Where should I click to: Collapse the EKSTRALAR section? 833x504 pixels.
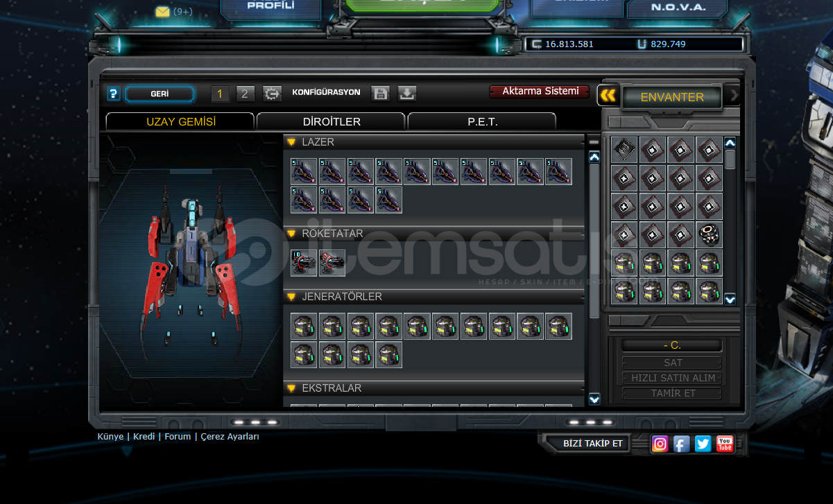(291, 388)
